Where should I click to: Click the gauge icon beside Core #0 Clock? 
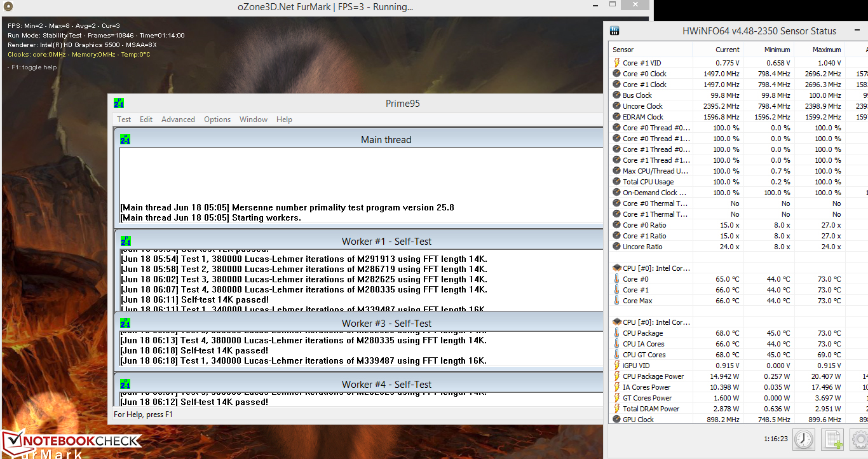616,74
